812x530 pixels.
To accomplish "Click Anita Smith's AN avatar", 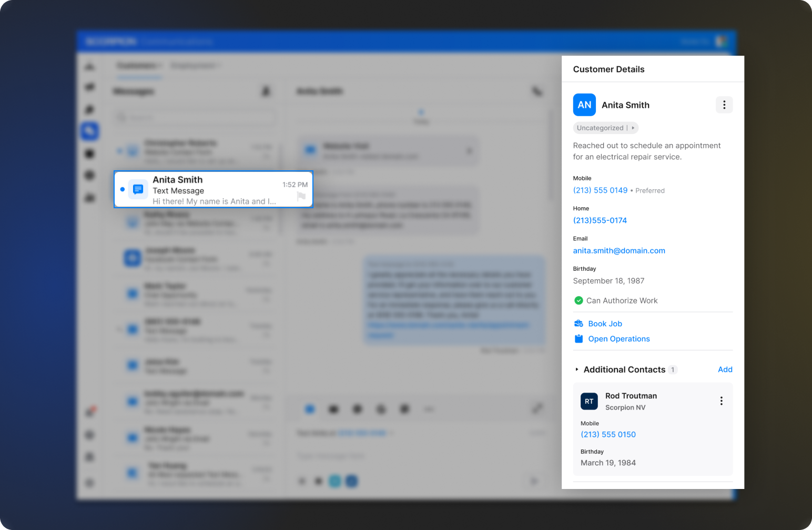I will [584, 105].
